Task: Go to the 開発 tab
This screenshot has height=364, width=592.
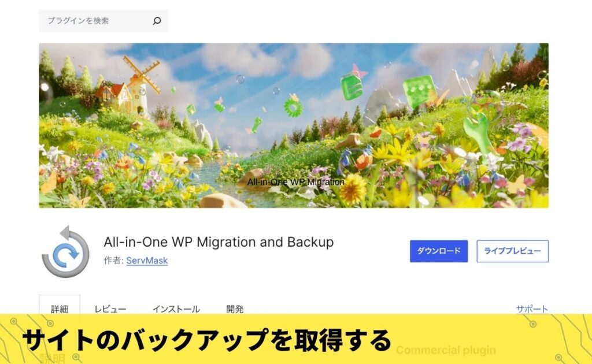Action: (235, 309)
